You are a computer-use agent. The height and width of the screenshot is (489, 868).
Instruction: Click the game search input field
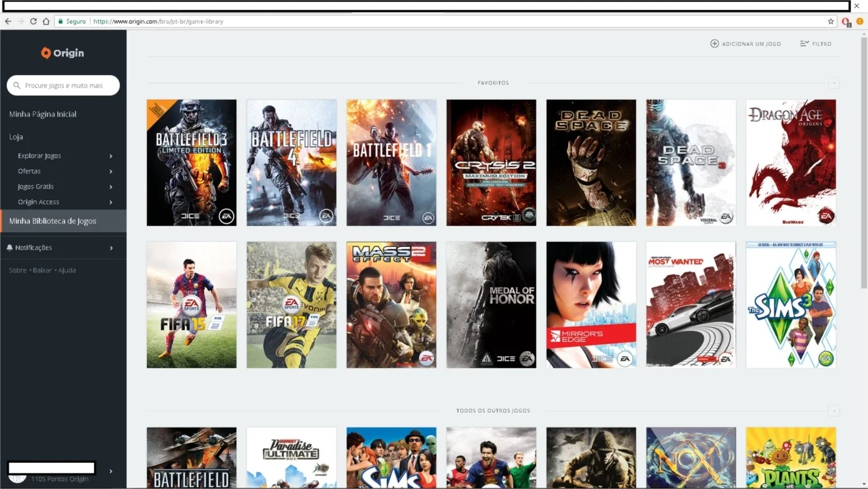63,86
